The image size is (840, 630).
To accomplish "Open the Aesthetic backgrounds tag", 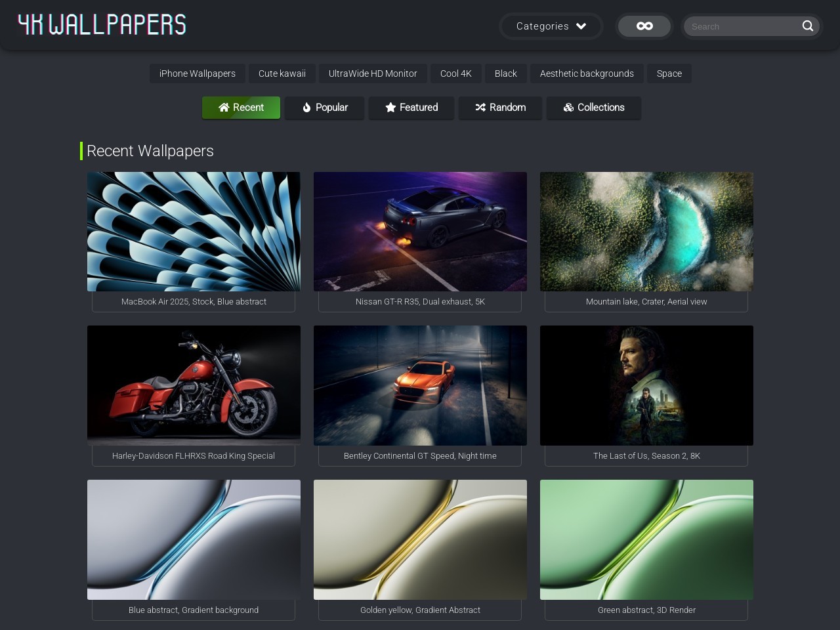I will tap(587, 73).
